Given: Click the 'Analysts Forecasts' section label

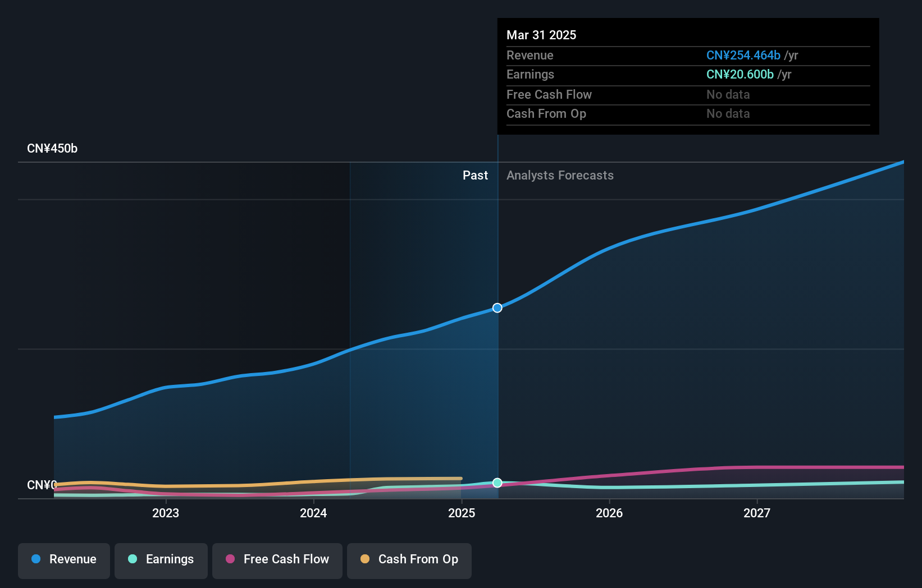Looking at the screenshot, I should [x=560, y=176].
